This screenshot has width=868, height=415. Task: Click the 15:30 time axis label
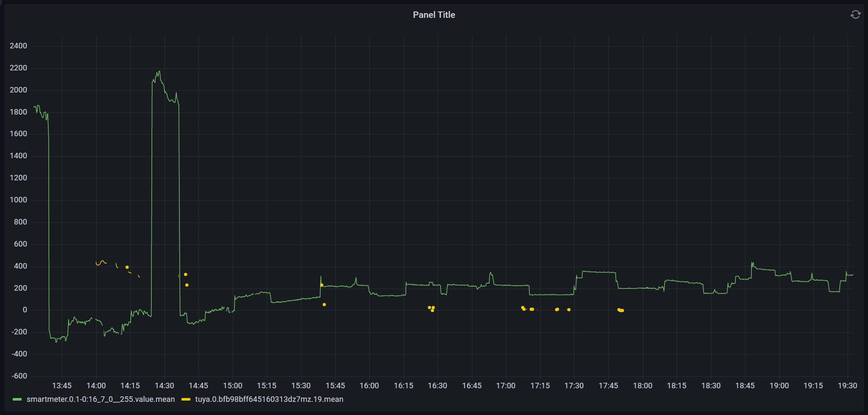click(x=301, y=386)
